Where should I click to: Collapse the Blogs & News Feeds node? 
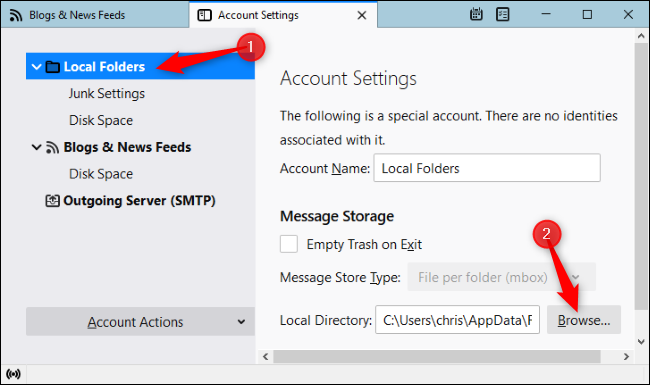36,147
